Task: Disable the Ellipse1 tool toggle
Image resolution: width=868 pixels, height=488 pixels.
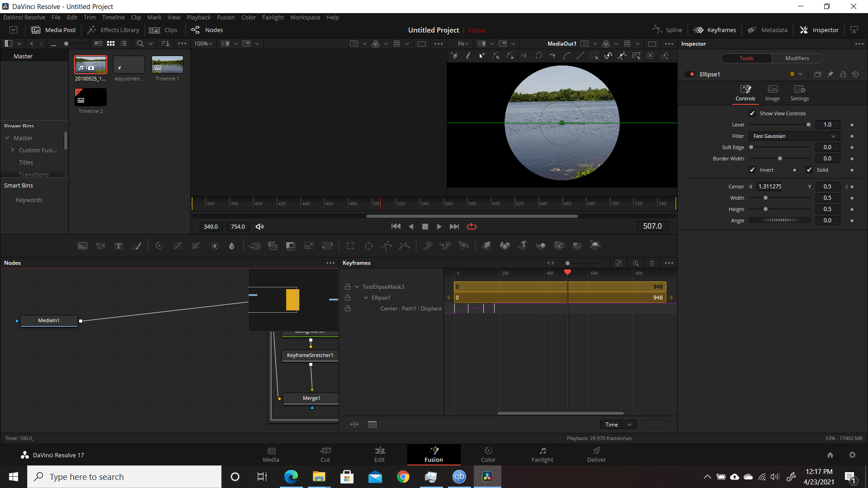Action: [690, 74]
